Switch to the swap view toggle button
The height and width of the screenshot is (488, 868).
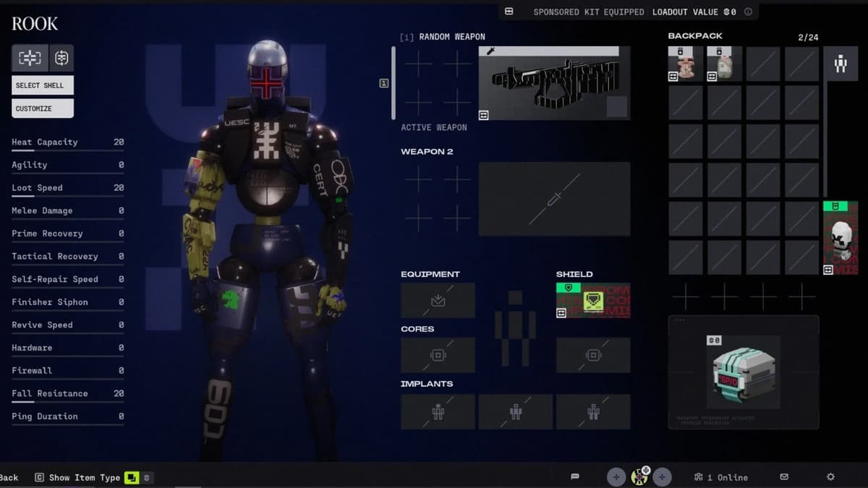coord(61,58)
